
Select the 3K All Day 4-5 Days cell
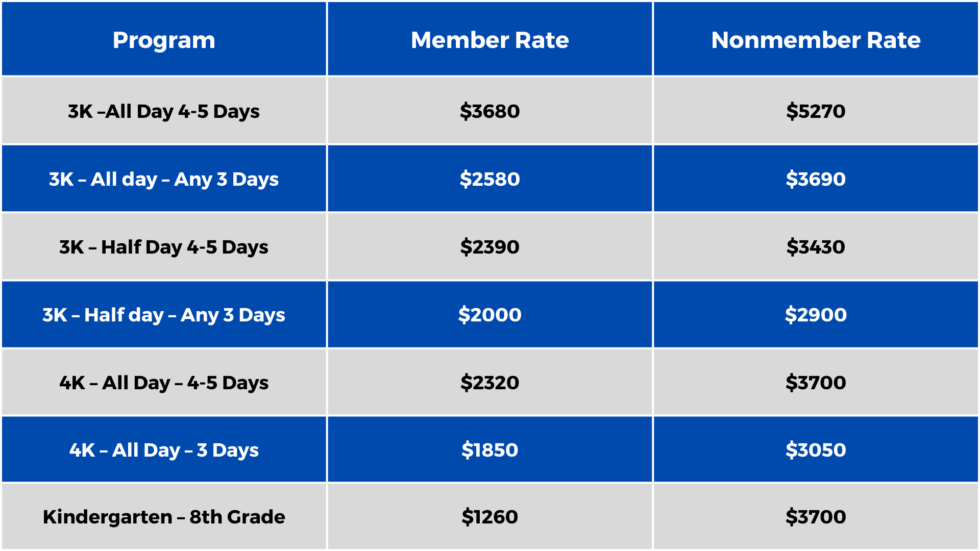(x=164, y=111)
